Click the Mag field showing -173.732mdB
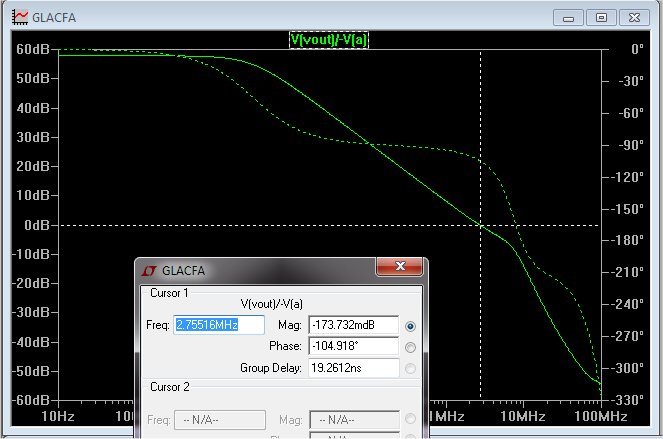663x439 pixels. pos(353,325)
